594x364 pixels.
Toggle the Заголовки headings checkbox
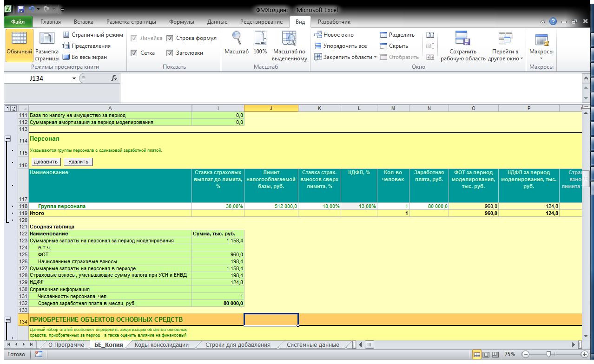click(170, 53)
